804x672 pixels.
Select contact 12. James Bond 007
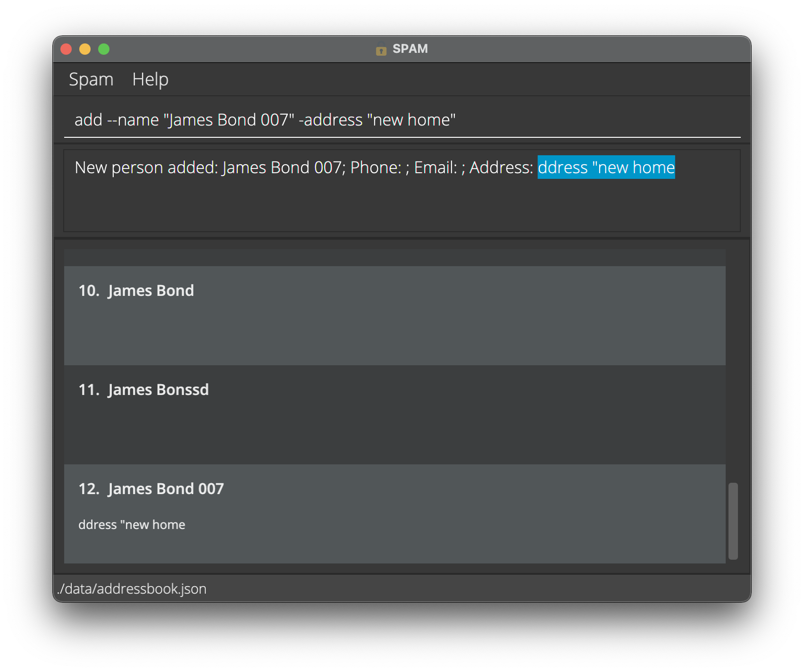(x=394, y=513)
